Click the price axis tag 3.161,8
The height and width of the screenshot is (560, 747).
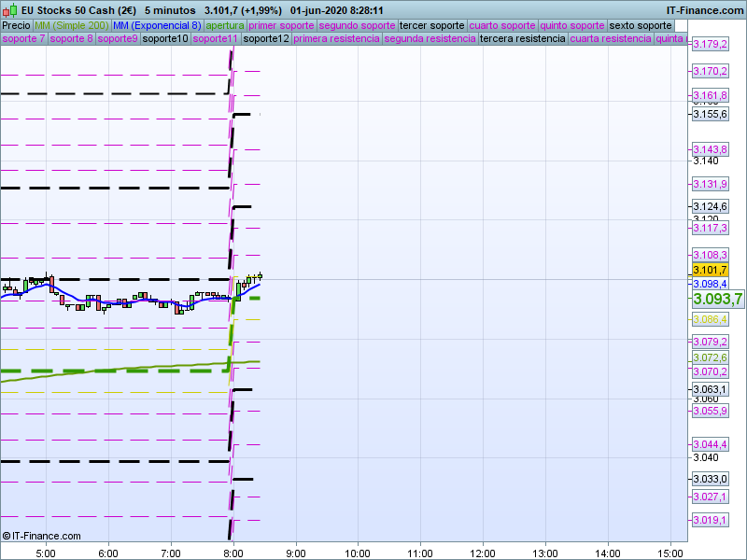click(710, 96)
